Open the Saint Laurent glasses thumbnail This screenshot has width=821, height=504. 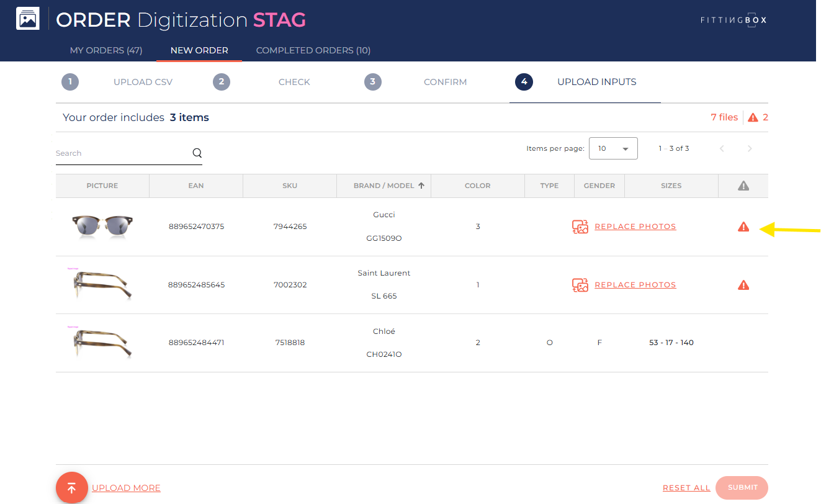tap(99, 285)
